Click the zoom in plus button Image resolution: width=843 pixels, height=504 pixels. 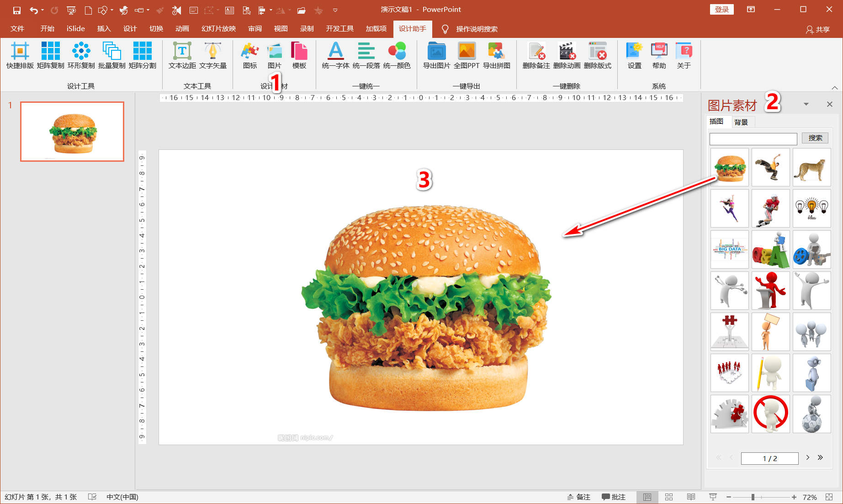(794, 497)
